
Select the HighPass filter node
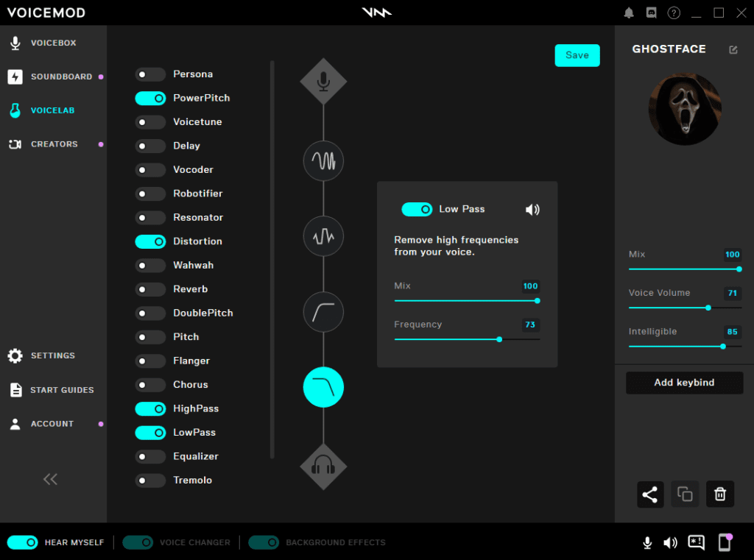323,312
